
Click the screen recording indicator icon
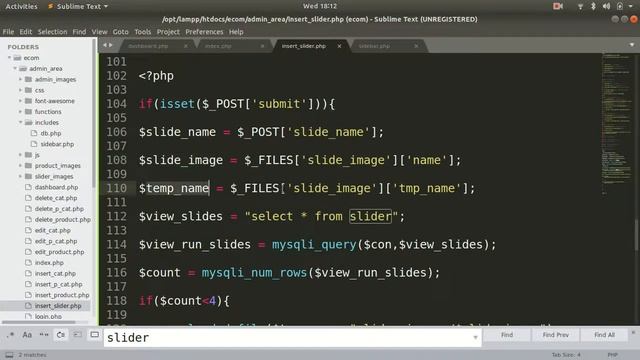pos(558,6)
